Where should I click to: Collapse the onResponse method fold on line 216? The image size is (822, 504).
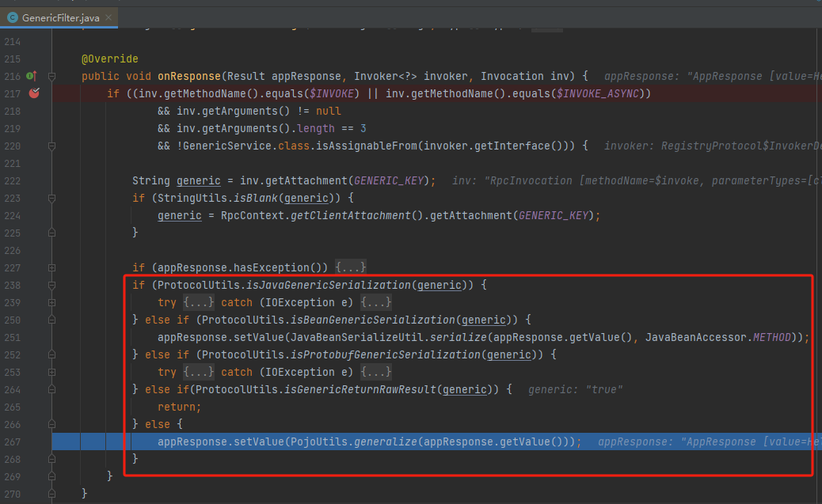[52, 77]
